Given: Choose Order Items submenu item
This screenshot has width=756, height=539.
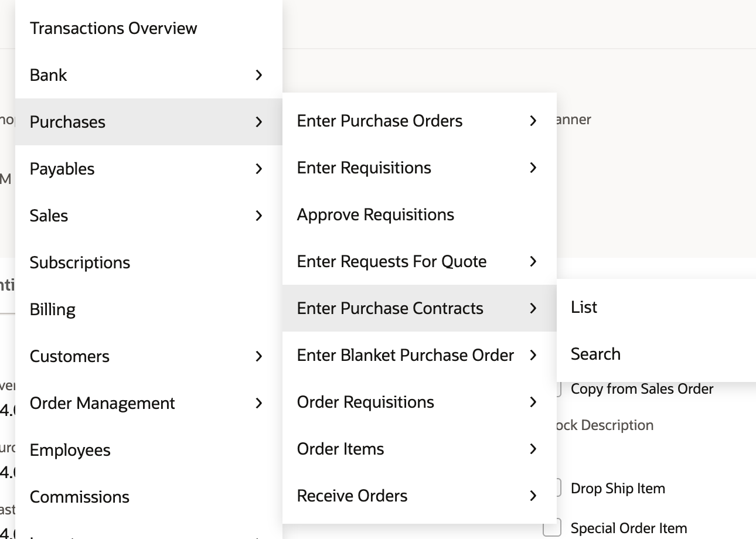Looking at the screenshot, I should pyautogui.click(x=420, y=449).
